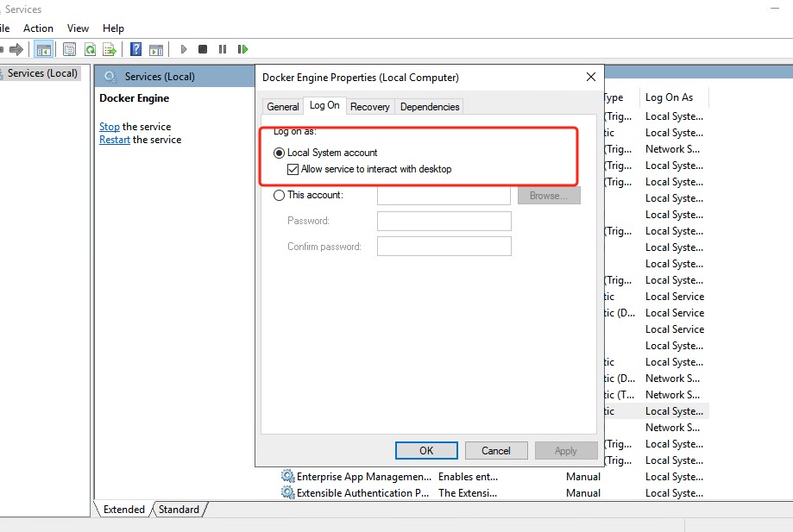Image resolution: width=793 pixels, height=532 pixels.
Task: Switch to the General tab
Action: (x=283, y=107)
